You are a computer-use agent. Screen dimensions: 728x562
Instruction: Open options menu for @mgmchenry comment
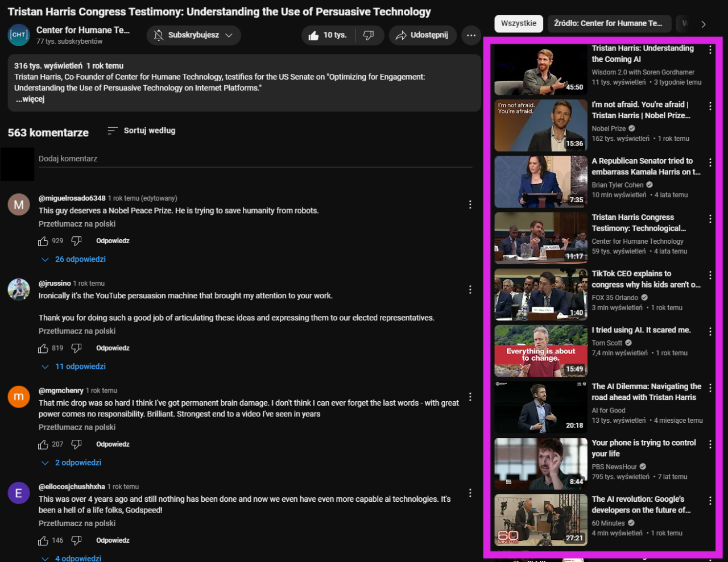[x=470, y=397]
